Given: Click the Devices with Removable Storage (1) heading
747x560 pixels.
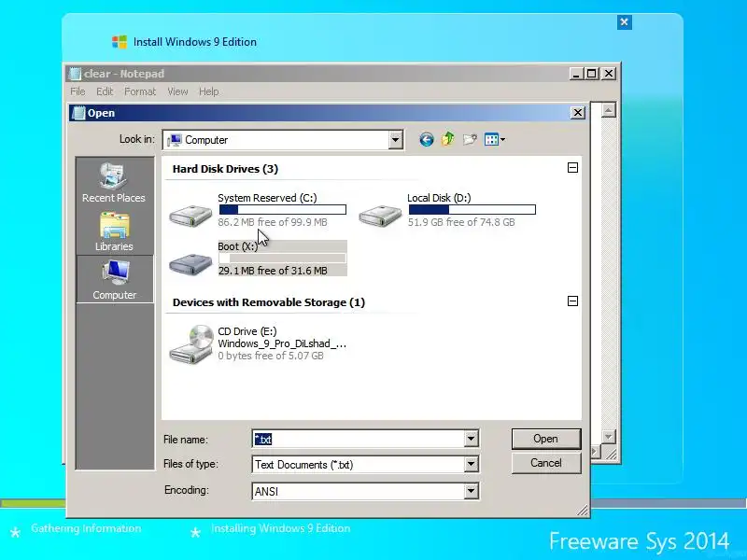Looking at the screenshot, I should click(269, 302).
